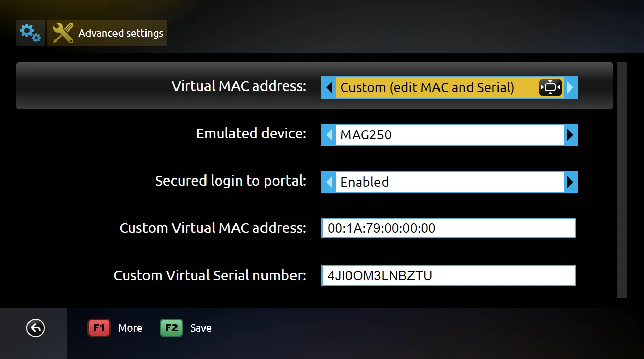Open the settings gears icon
644x359 pixels.
pyautogui.click(x=30, y=33)
